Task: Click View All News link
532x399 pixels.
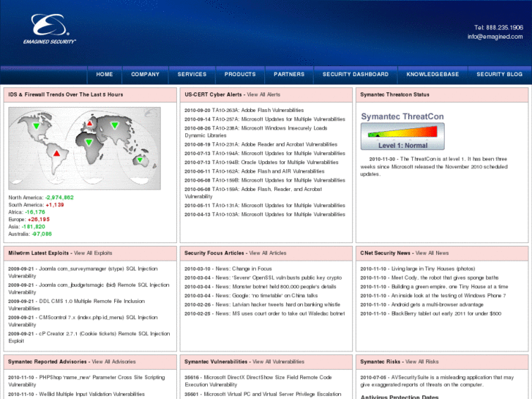Action: [432, 253]
